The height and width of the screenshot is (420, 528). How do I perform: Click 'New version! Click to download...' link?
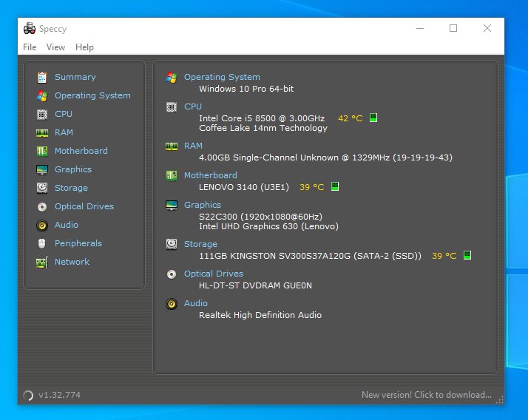click(x=427, y=395)
